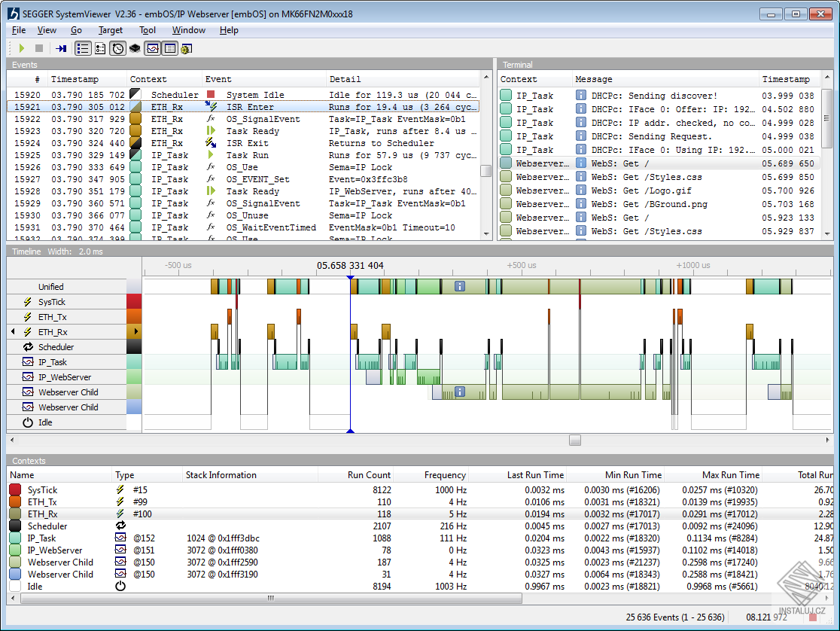The height and width of the screenshot is (631, 840).
Task: Click the IP_WebServer task icon in timeline
Action: (28, 377)
